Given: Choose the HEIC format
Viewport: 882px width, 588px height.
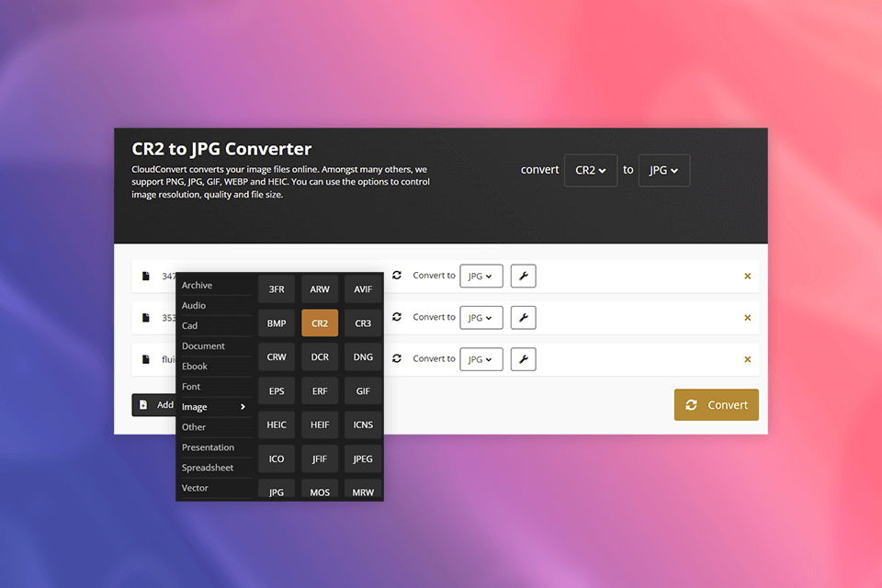Looking at the screenshot, I should [x=277, y=424].
